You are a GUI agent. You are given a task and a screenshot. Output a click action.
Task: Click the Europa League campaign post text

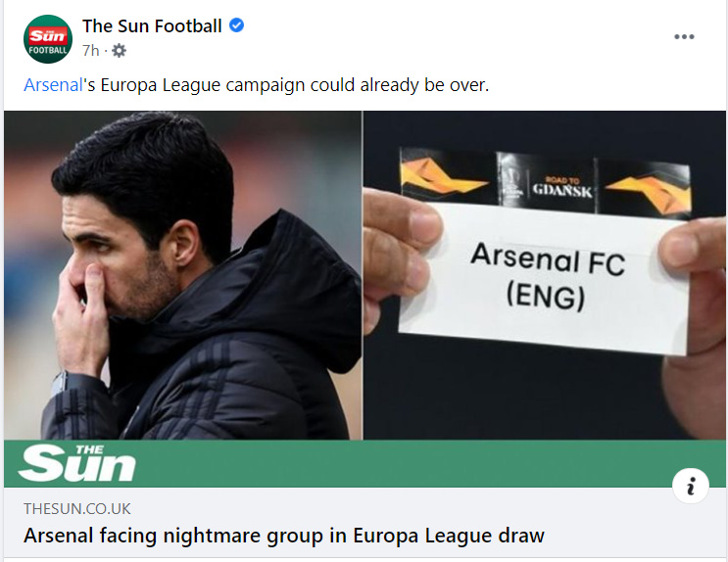[257, 85]
